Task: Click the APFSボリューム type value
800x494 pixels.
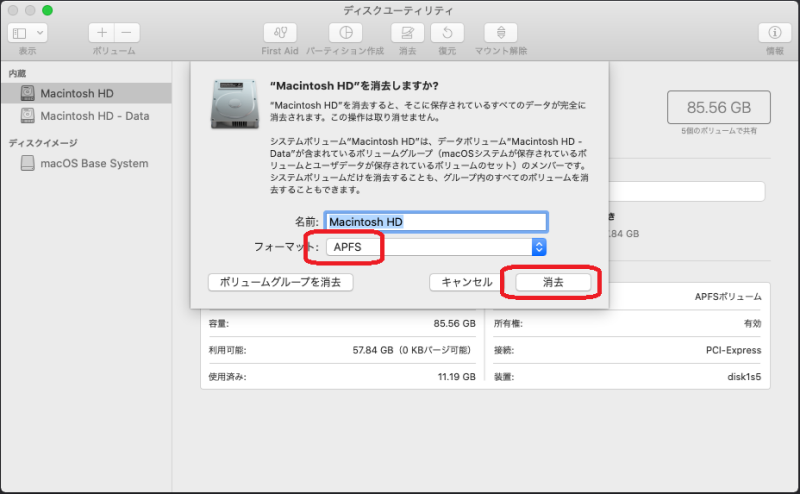Action: point(728,297)
